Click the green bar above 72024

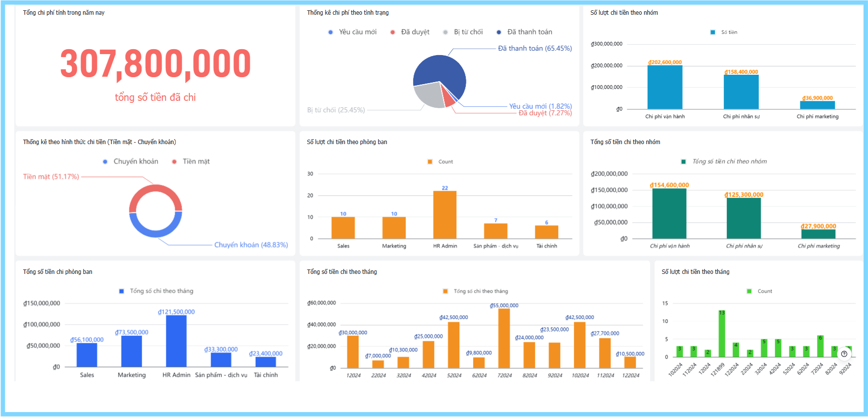(x=820, y=346)
